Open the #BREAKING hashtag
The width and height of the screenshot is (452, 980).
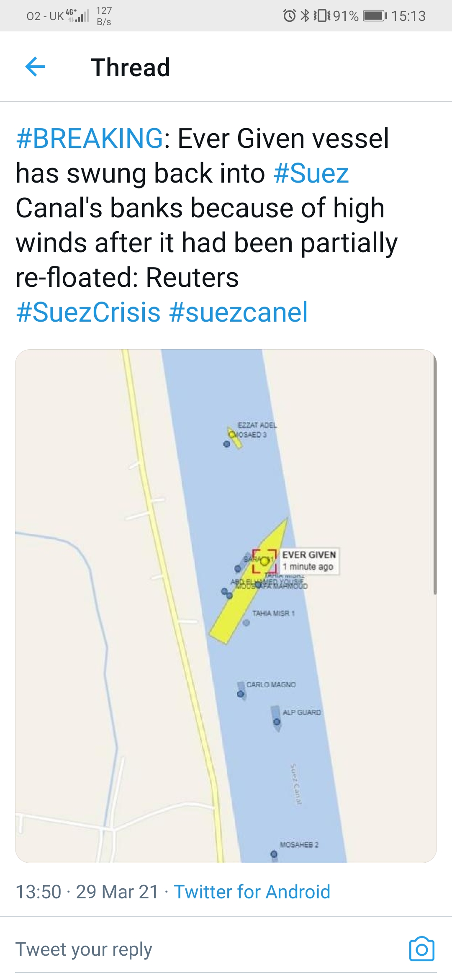pyautogui.click(x=90, y=139)
